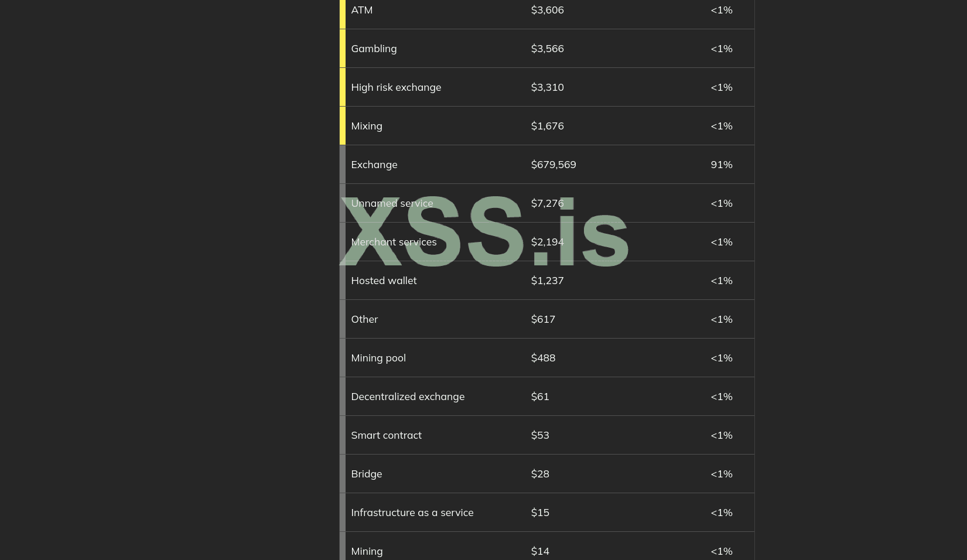Screen dimensions: 967x560
Task: Click the Other category label
Action: coord(364,319)
